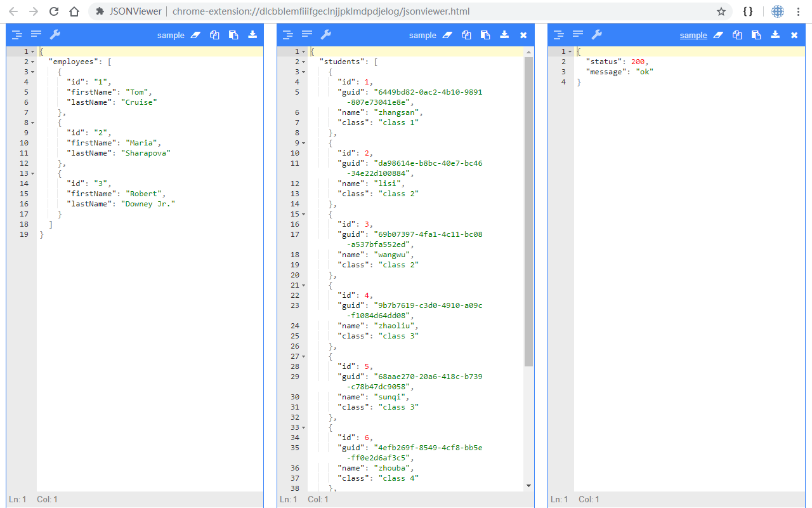This screenshot has height=508, width=812.
Task: Open the sample link in the third panel
Action: 693,35
